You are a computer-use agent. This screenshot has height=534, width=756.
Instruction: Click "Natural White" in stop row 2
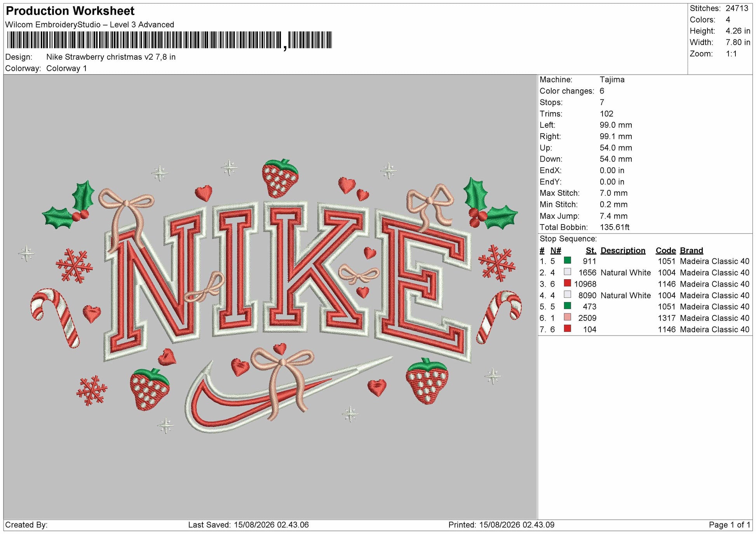(625, 273)
